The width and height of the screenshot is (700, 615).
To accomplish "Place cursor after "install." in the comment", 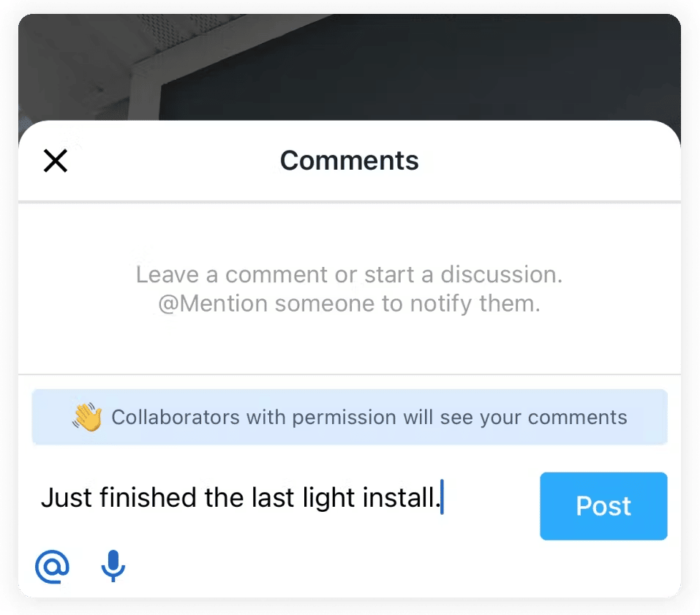I will (x=441, y=499).
